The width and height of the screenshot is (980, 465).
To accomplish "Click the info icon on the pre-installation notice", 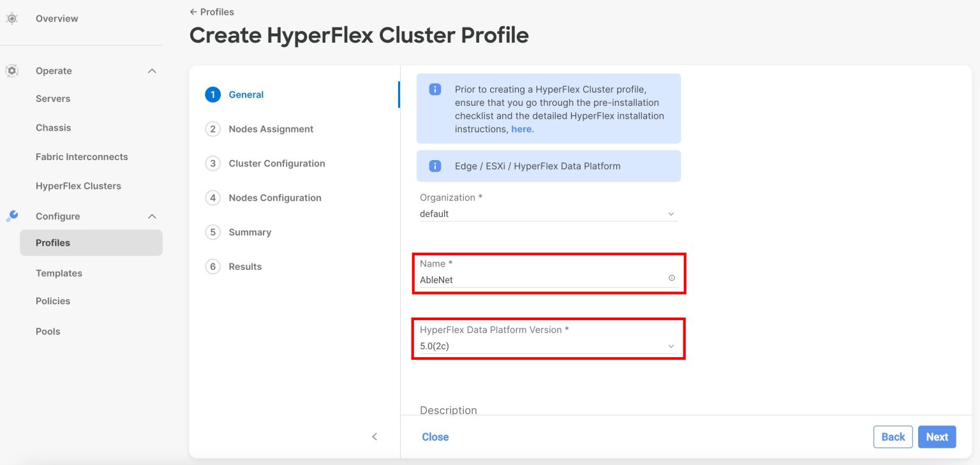I will tap(434, 89).
